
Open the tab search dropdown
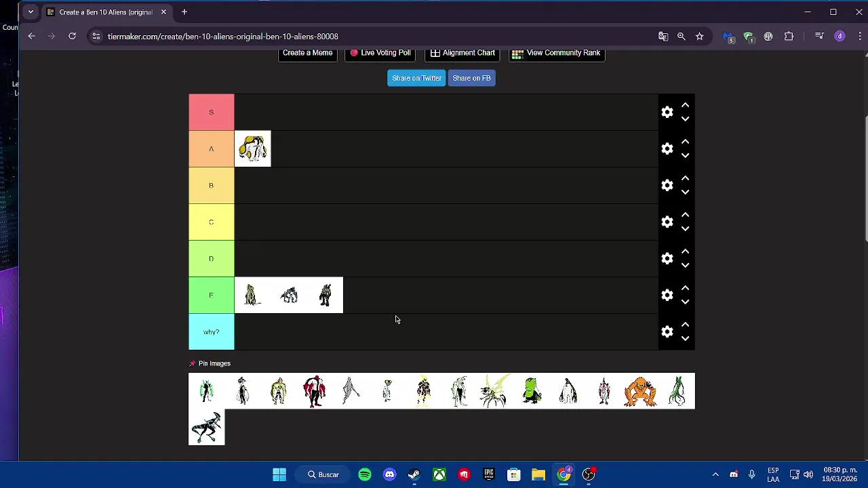(31, 12)
